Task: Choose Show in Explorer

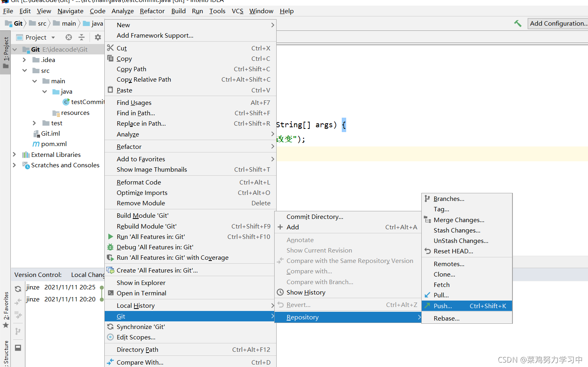Action: (190, 283)
